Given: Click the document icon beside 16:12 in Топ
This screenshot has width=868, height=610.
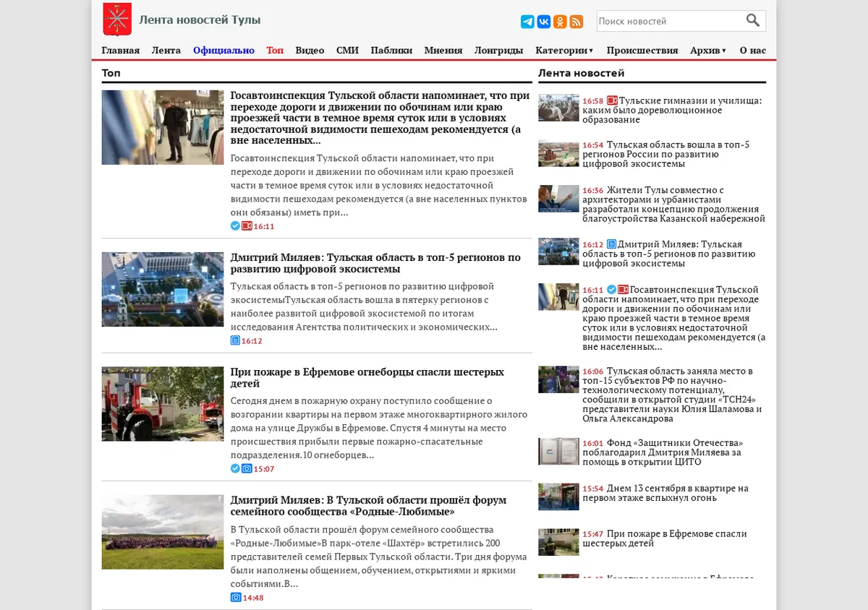Looking at the screenshot, I should click(235, 340).
